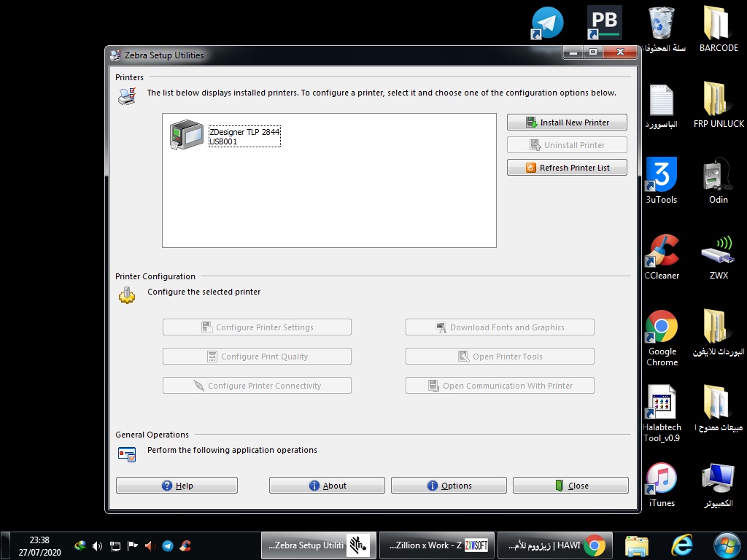
Task: Click the red muted speaker tray icon
Action: (150, 546)
